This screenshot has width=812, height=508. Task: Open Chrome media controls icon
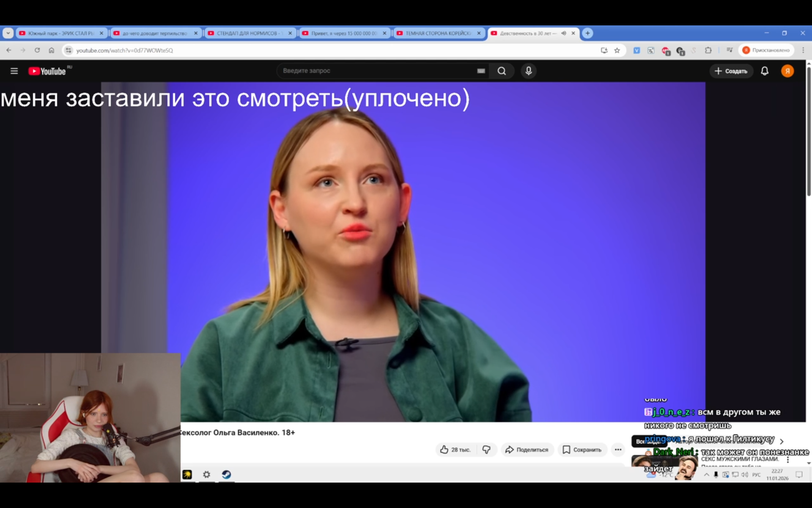[x=730, y=50]
